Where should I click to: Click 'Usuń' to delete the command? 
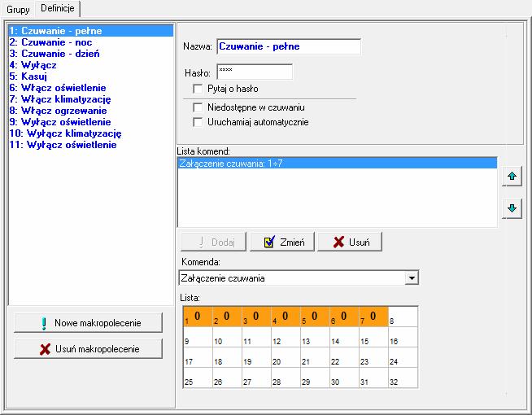click(350, 242)
